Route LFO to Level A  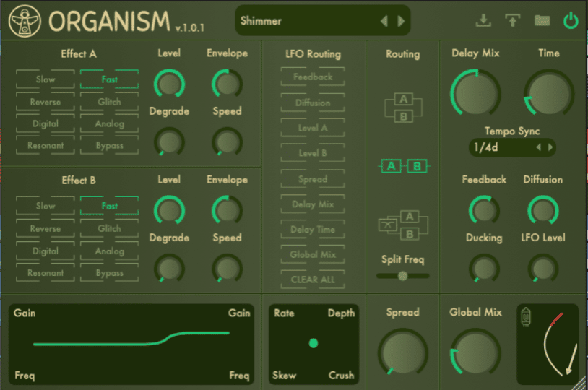coord(313,128)
